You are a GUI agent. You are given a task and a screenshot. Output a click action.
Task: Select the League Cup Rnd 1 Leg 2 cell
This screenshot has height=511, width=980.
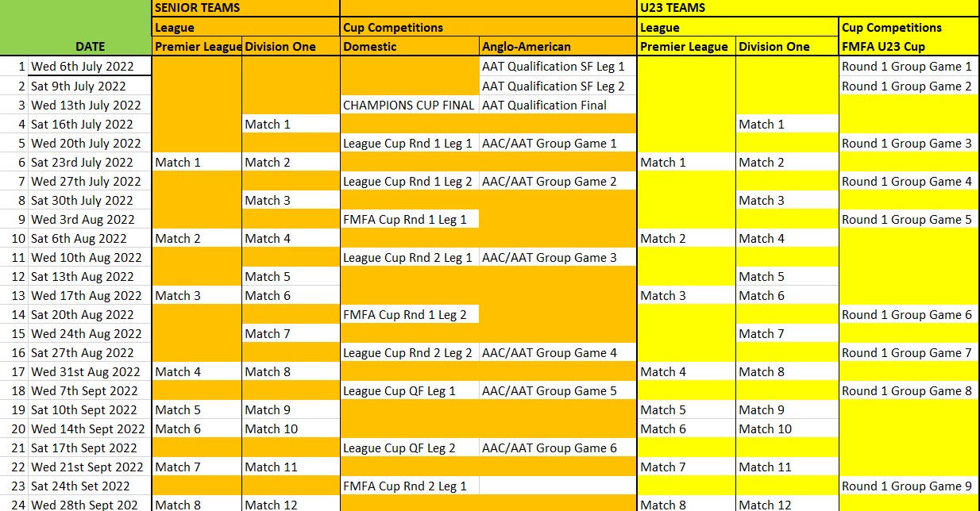click(x=409, y=182)
